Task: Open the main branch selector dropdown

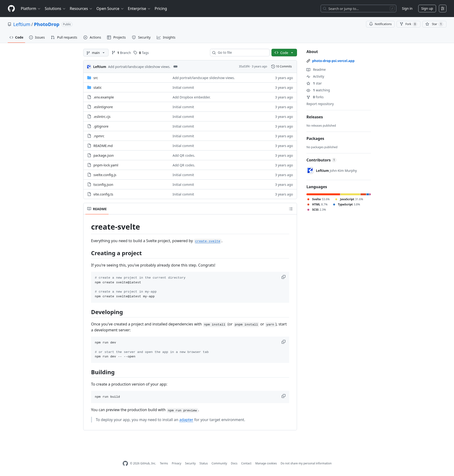Action: pyautogui.click(x=96, y=53)
